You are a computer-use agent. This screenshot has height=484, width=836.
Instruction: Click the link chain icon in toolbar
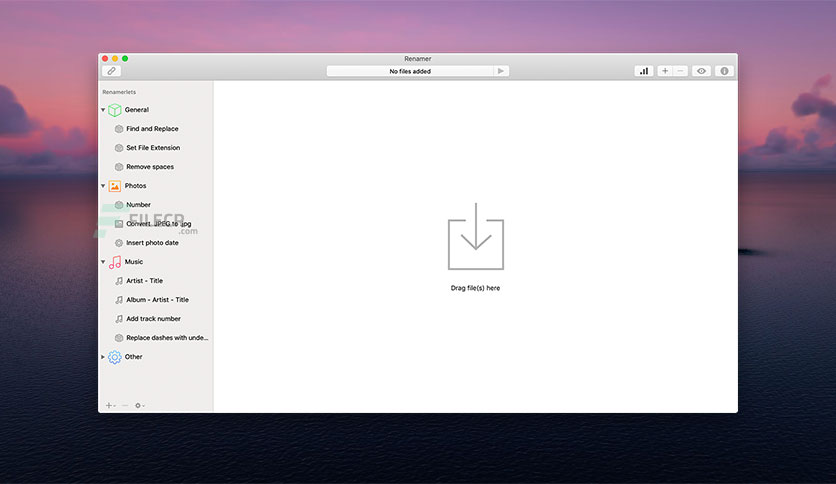(x=111, y=71)
